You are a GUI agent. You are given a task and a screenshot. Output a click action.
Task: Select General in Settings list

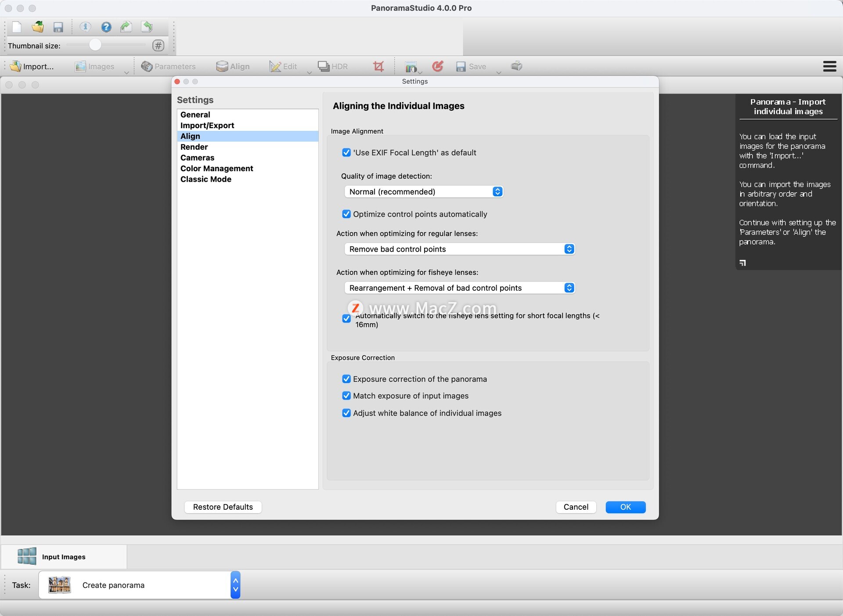[248, 115]
